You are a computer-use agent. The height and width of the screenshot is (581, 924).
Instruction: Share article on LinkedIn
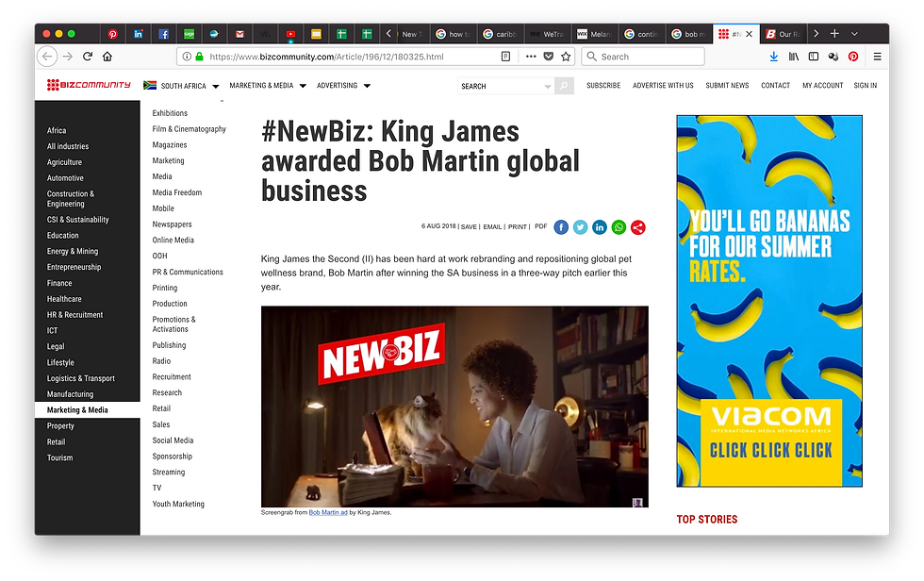pos(600,227)
